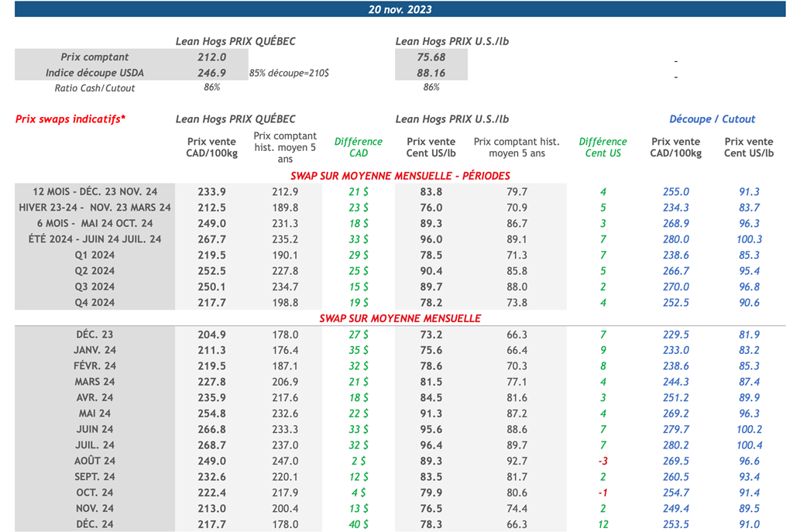Click the 100.4 cutout value in JUIL. 24 row
This screenshot has width=793, height=532.
748,445
